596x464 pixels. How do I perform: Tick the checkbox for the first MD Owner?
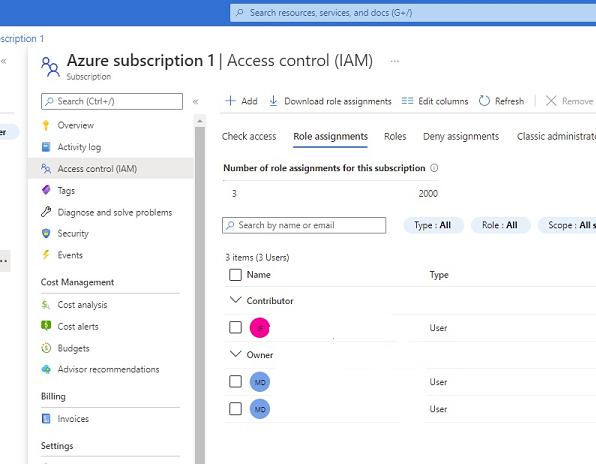point(235,382)
